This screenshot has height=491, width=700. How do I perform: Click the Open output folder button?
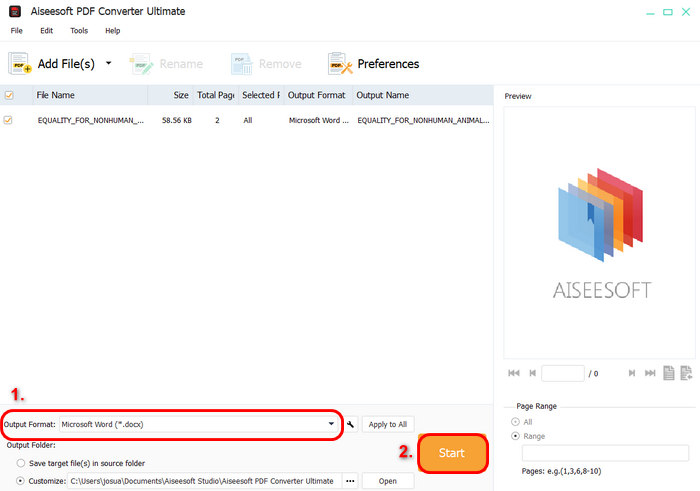click(x=388, y=481)
